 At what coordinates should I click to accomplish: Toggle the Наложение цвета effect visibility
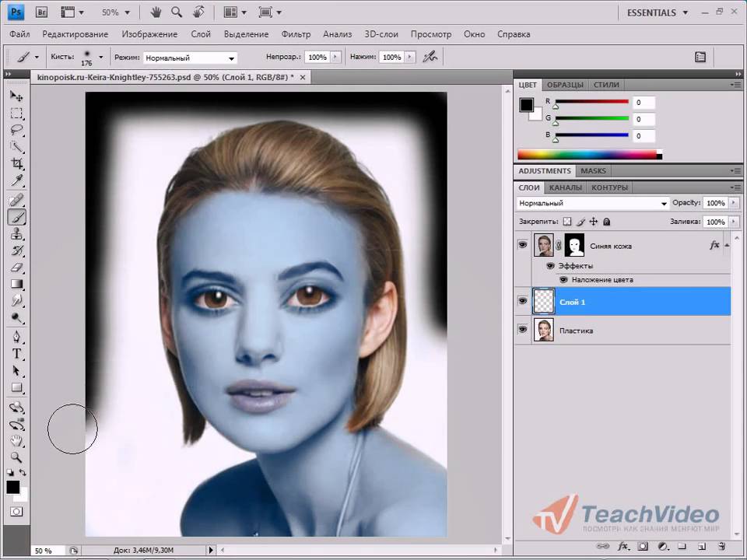point(563,280)
